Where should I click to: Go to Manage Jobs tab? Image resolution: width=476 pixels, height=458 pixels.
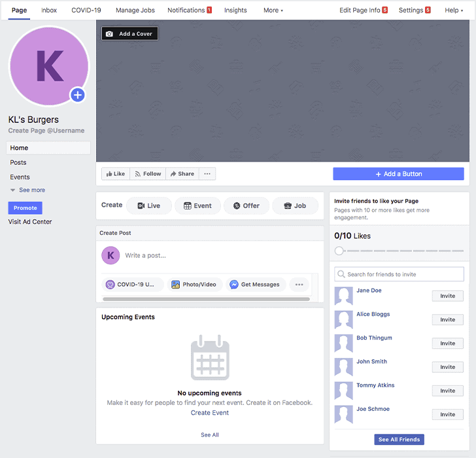click(x=135, y=10)
